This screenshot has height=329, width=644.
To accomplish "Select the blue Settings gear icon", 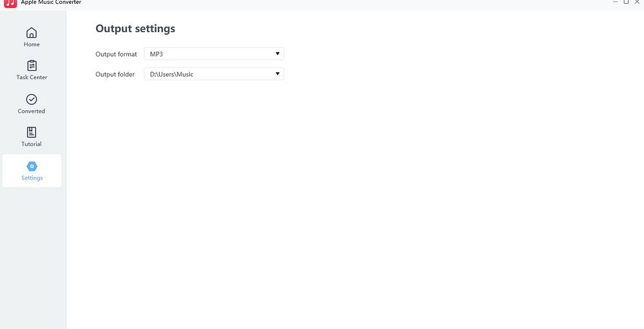I will click(32, 166).
